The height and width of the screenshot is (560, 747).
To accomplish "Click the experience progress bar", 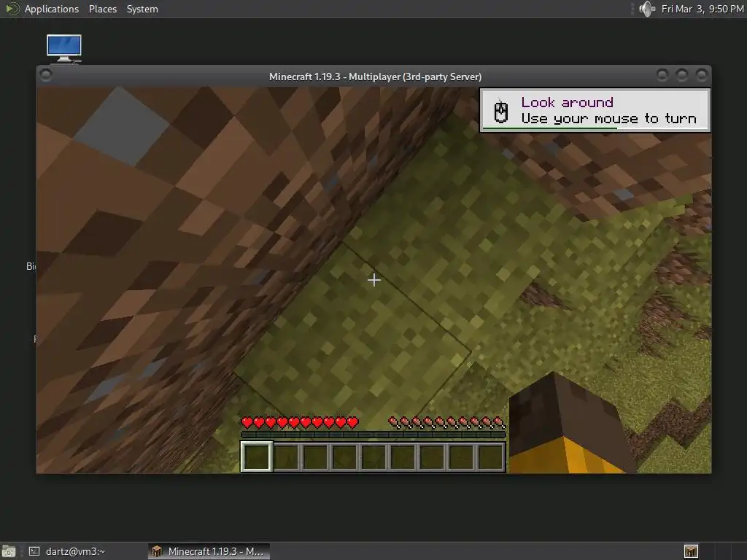I will point(373,435).
